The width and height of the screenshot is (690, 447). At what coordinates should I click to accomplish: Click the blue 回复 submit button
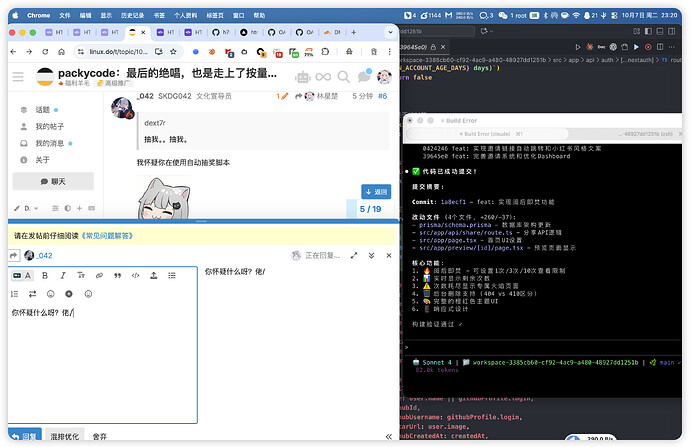pyautogui.click(x=25, y=436)
